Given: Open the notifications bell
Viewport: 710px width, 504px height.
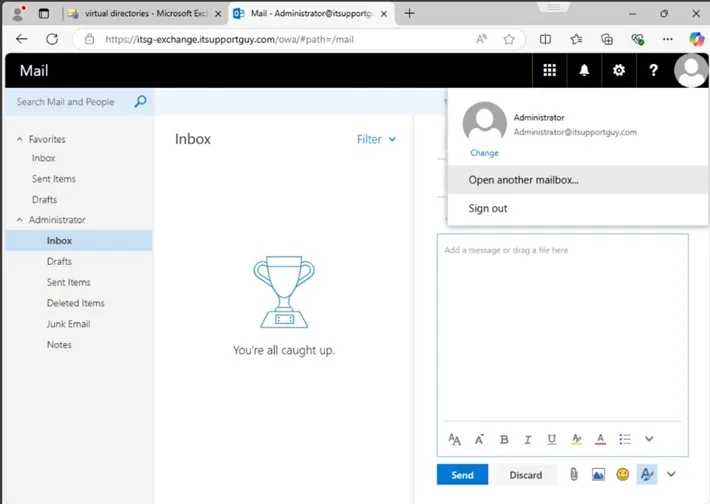Looking at the screenshot, I should [584, 71].
